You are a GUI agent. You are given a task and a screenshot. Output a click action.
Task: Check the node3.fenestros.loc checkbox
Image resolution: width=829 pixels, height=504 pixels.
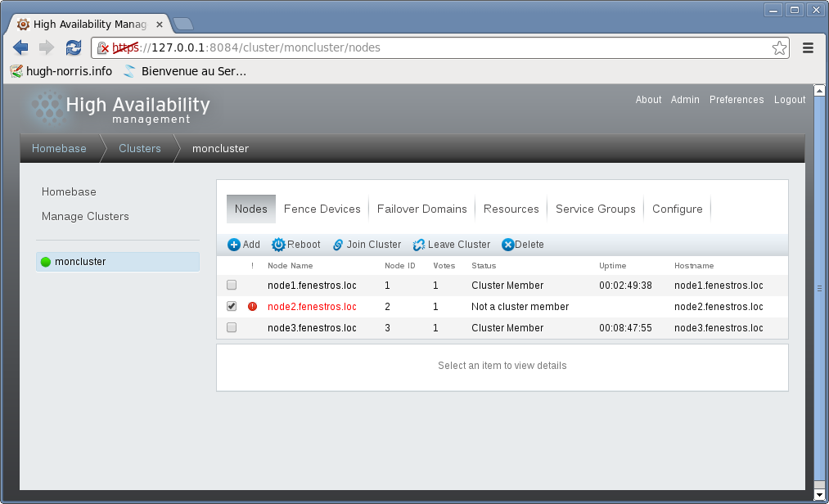point(232,327)
